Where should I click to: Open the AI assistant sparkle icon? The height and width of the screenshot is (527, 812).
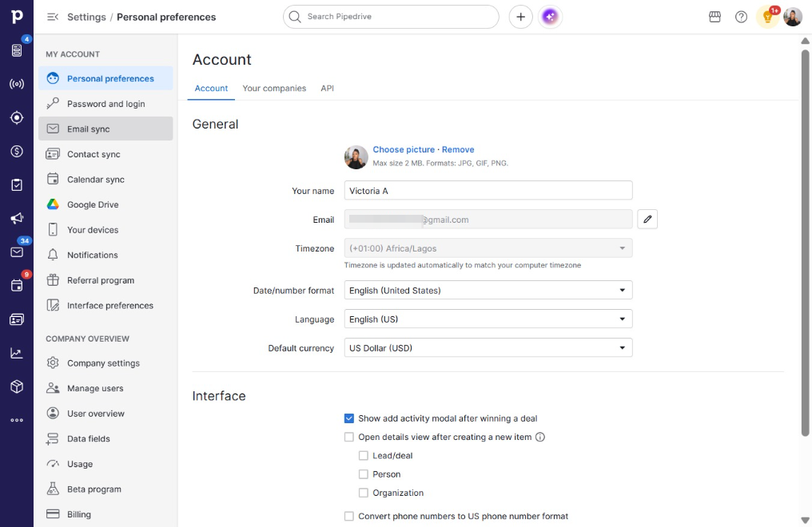550,17
